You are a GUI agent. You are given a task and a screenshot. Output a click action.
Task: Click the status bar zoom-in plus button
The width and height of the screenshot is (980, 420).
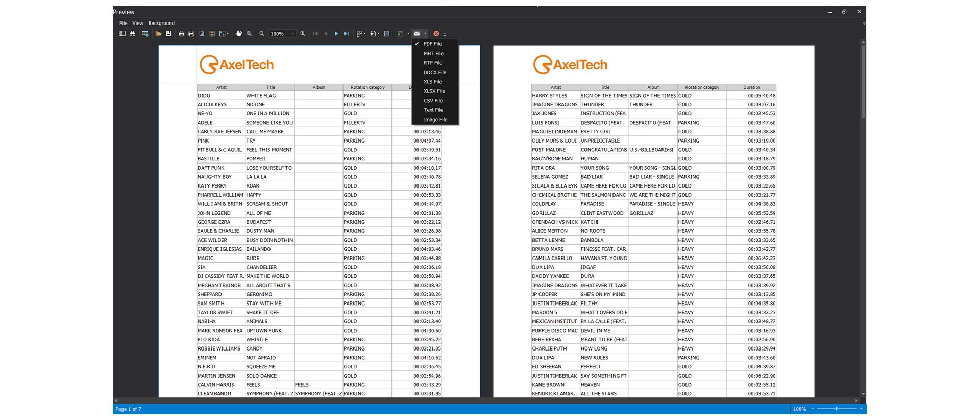(x=861, y=409)
